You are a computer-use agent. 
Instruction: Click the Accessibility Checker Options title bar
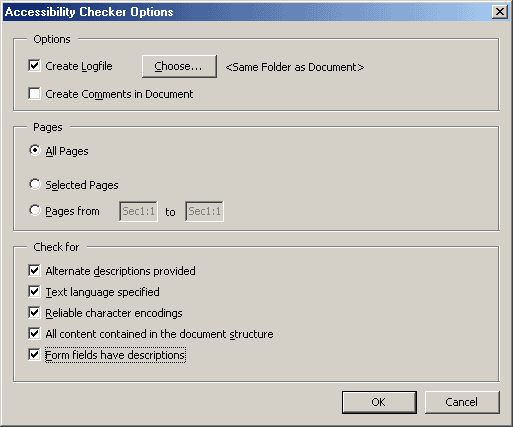tap(247, 12)
